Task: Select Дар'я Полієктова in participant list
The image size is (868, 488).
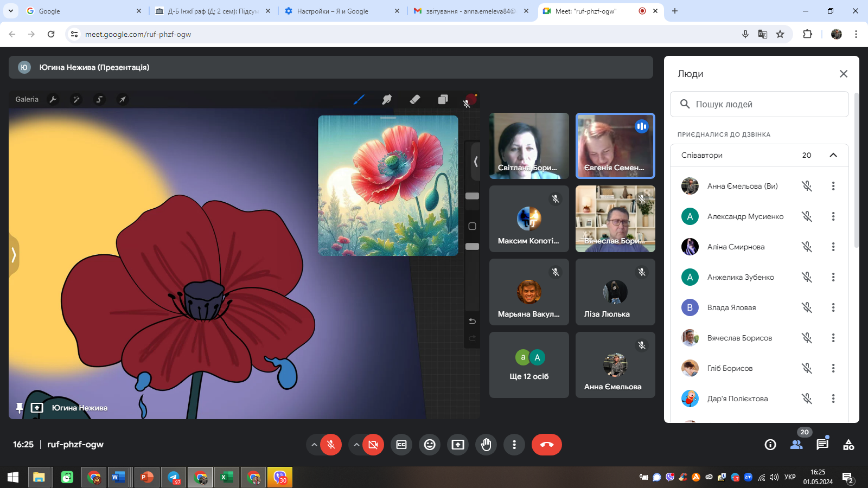Action: click(x=759, y=399)
